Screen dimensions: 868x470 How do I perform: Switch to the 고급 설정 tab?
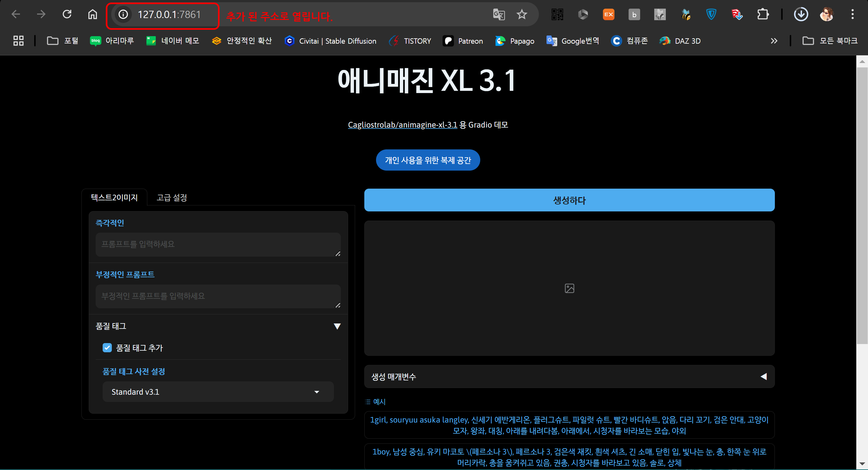click(171, 197)
